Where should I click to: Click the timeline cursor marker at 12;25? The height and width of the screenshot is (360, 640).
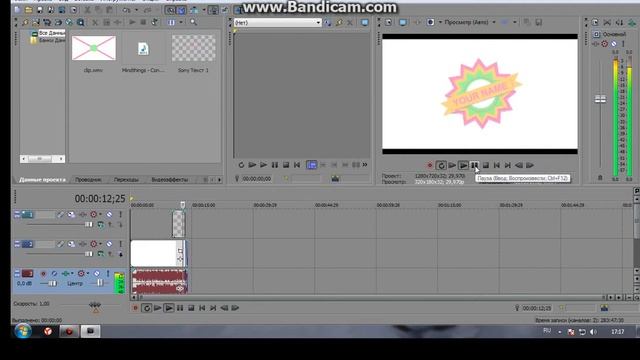tap(182, 204)
